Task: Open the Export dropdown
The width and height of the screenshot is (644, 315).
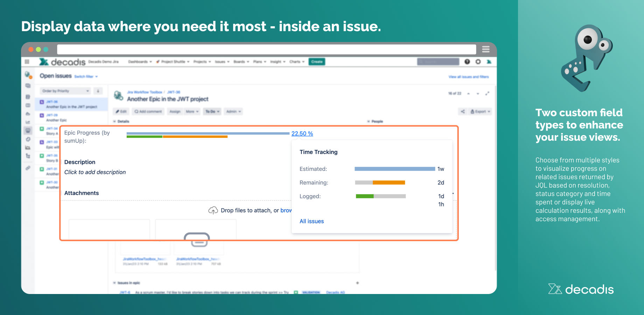Action: pos(481,112)
